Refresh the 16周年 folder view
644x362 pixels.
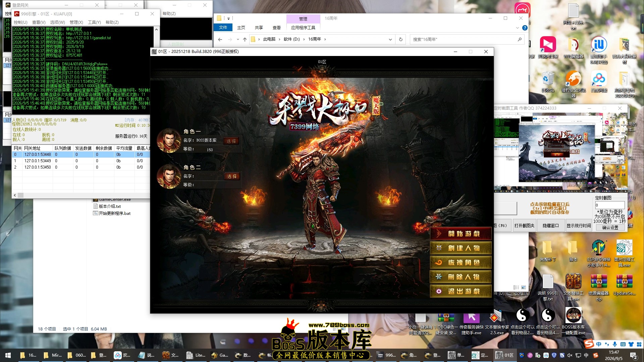click(400, 40)
